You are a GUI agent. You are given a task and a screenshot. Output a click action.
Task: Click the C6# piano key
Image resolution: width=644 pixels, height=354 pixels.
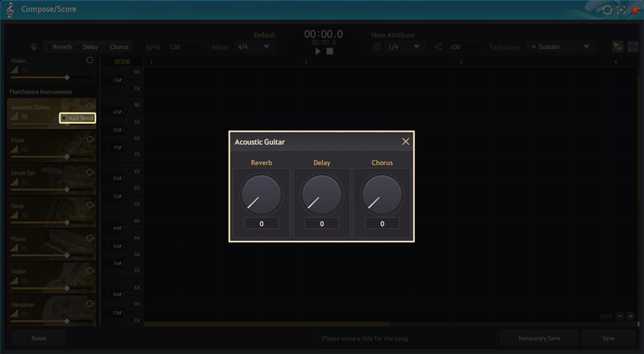[113, 80]
